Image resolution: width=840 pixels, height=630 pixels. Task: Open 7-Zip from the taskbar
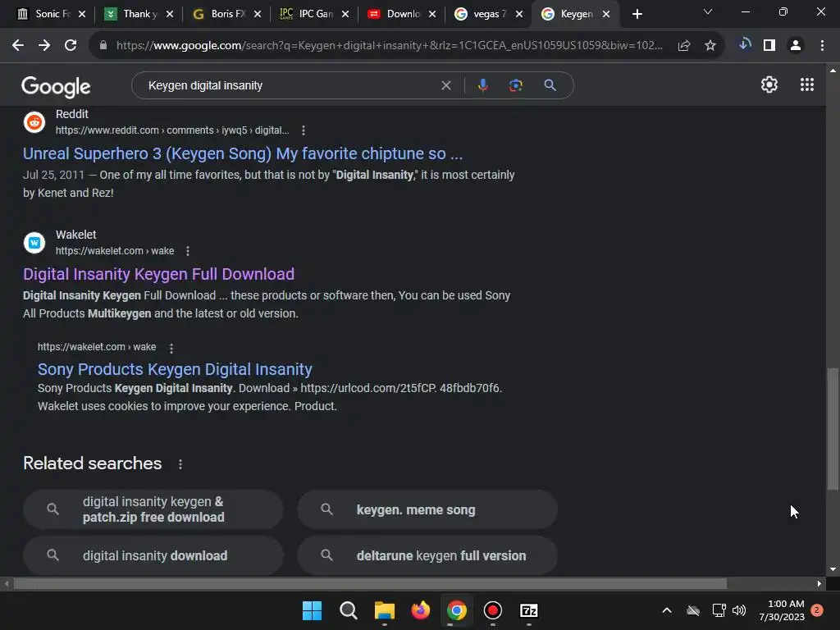pyautogui.click(x=529, y=610)
